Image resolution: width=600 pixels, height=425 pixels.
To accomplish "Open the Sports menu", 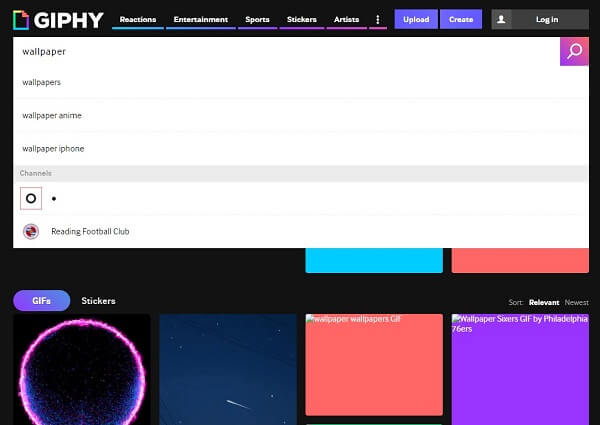I will (x=257, y=20).
